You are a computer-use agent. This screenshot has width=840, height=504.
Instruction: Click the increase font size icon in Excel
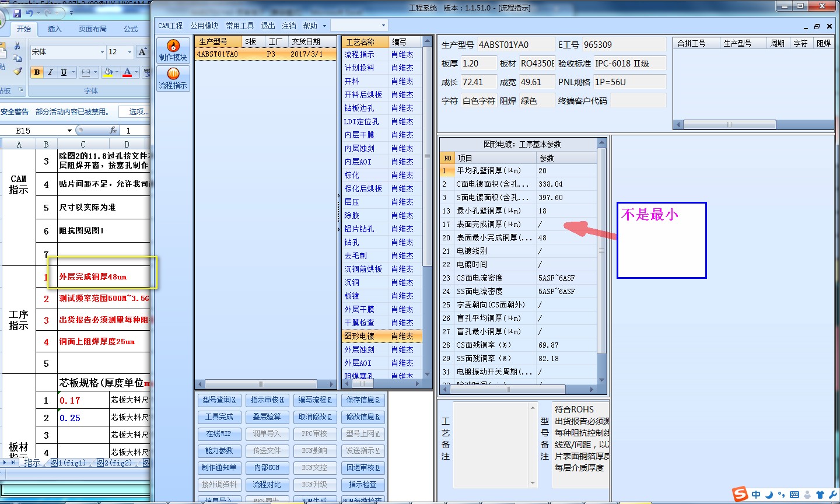point(143,52)
